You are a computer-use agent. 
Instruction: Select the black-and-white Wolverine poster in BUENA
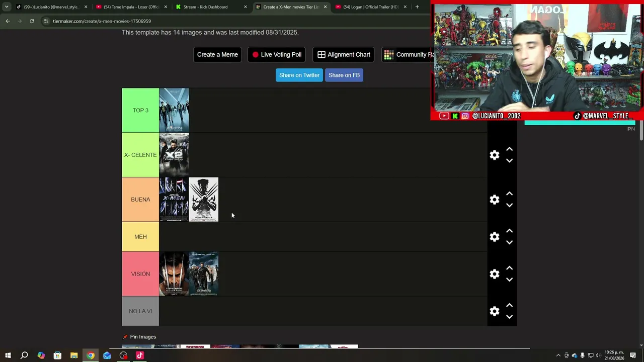204,200
